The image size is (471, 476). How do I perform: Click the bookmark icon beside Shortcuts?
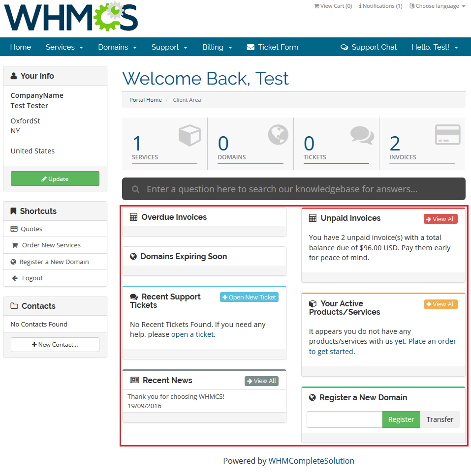[x=13, y=211]
